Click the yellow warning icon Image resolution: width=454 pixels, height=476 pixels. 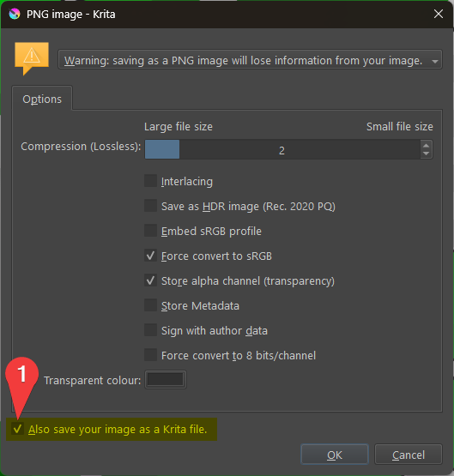32,58
